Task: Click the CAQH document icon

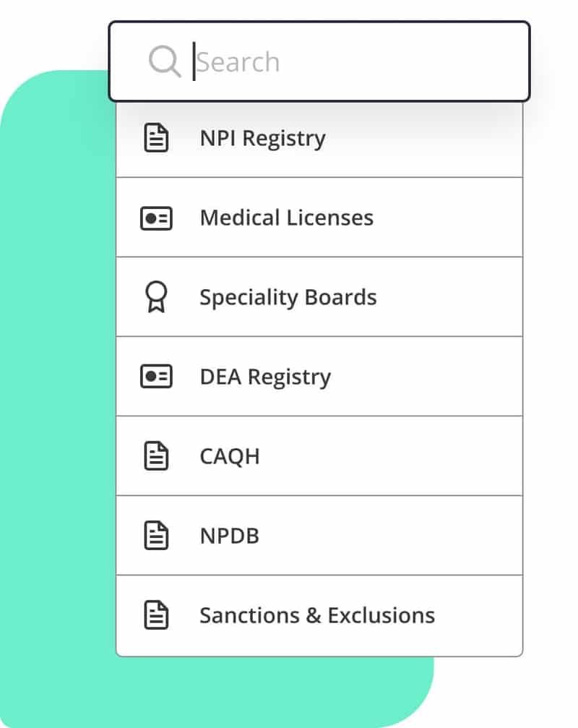Action: tap(156, 455)
